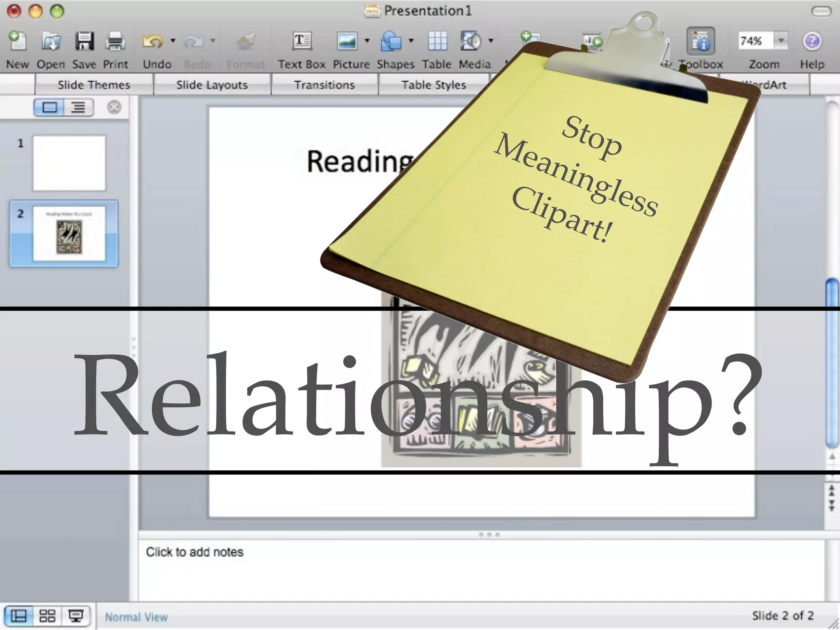Jump to next slide using double-down arrow
Screen dimensions: 840x630
click(832, 505)
